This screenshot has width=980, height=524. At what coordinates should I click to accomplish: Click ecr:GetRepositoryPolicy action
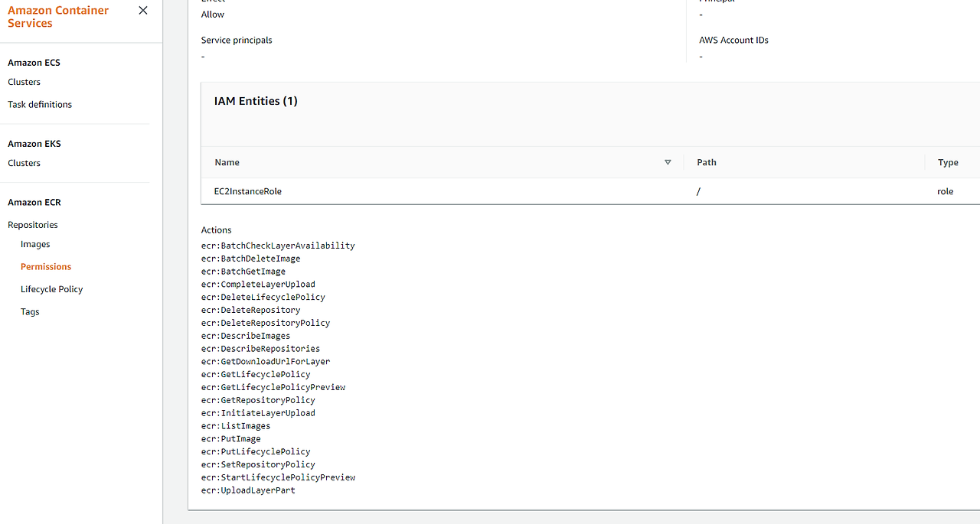click(x=258, y=400)
